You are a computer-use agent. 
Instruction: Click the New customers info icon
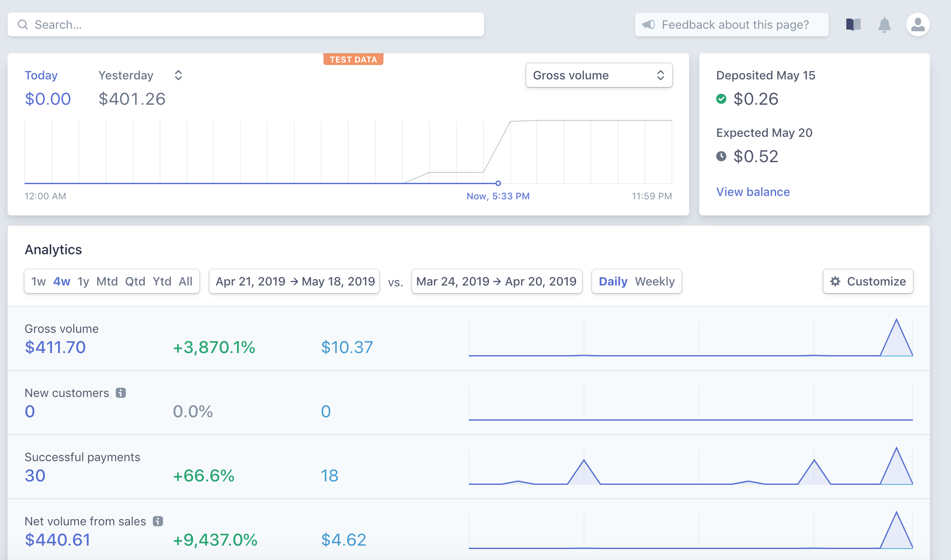[x=121, y=393]
